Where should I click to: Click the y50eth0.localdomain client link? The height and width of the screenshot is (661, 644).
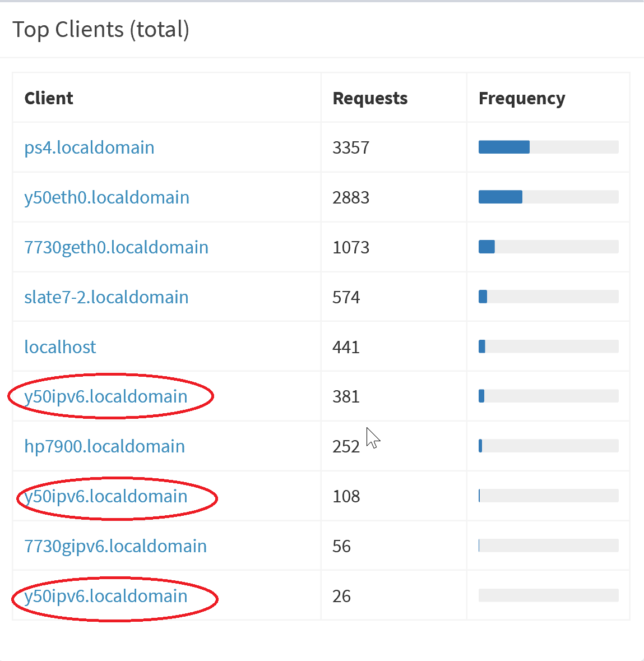pyautogui.click(x=106, y=197)
